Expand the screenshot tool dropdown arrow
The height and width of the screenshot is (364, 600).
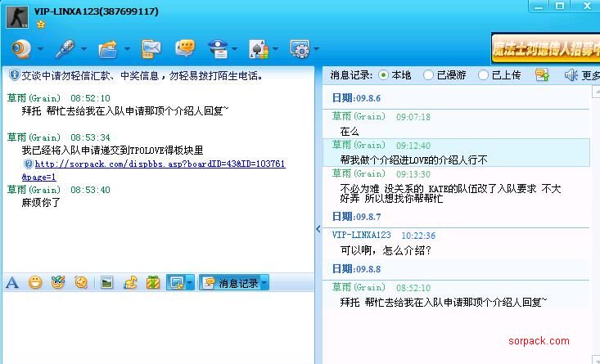coord(190,283)
